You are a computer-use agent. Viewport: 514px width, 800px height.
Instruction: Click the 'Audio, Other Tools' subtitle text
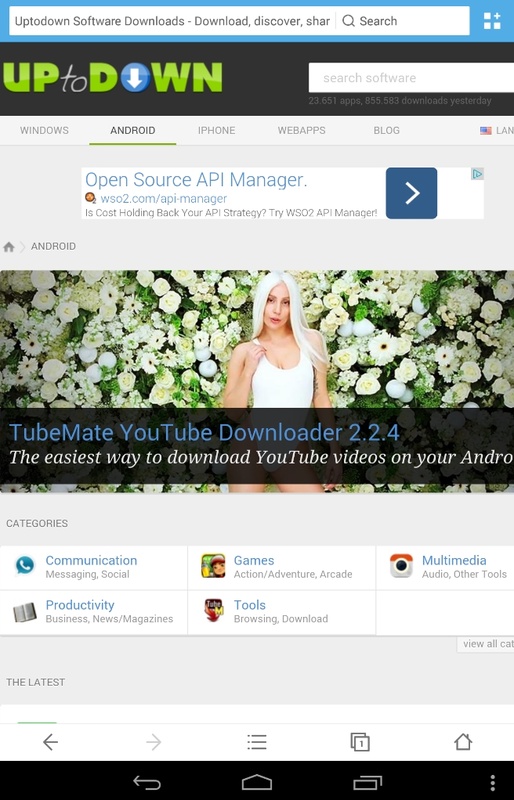[x=464, y=574]
